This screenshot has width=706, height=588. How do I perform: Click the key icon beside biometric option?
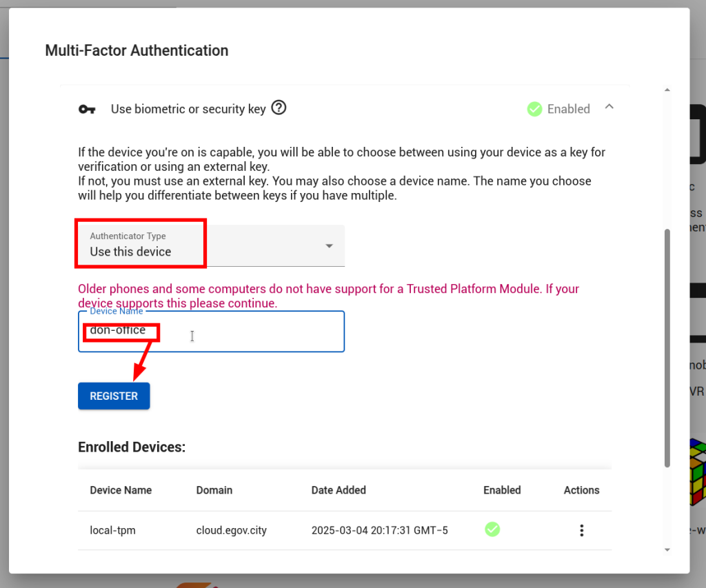coord(87,109)
